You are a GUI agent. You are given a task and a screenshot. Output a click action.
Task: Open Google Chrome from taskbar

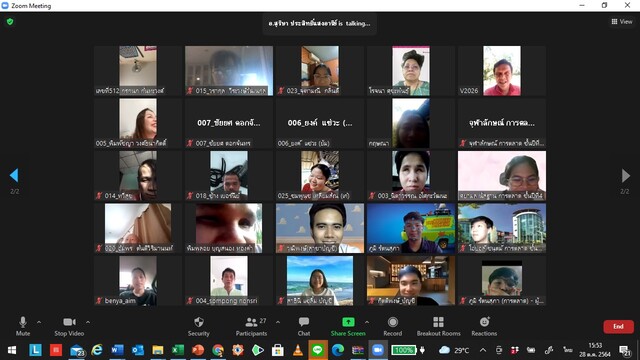(x=218, y=350)
